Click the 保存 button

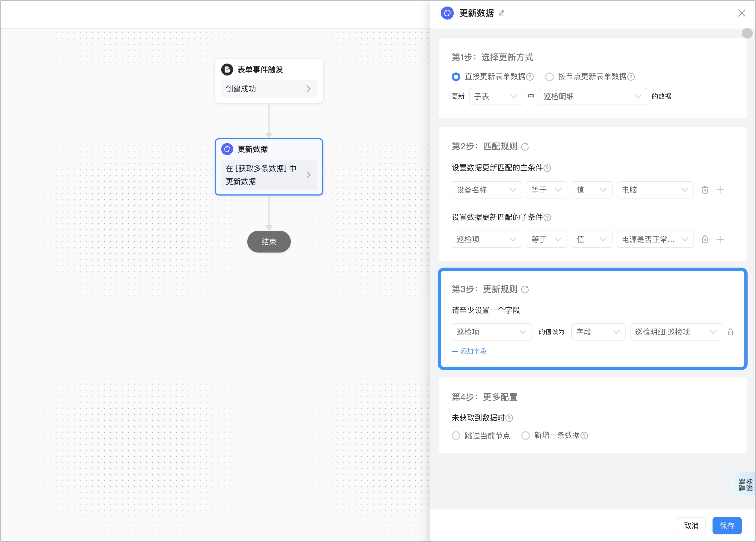click(x=727, y=526)
